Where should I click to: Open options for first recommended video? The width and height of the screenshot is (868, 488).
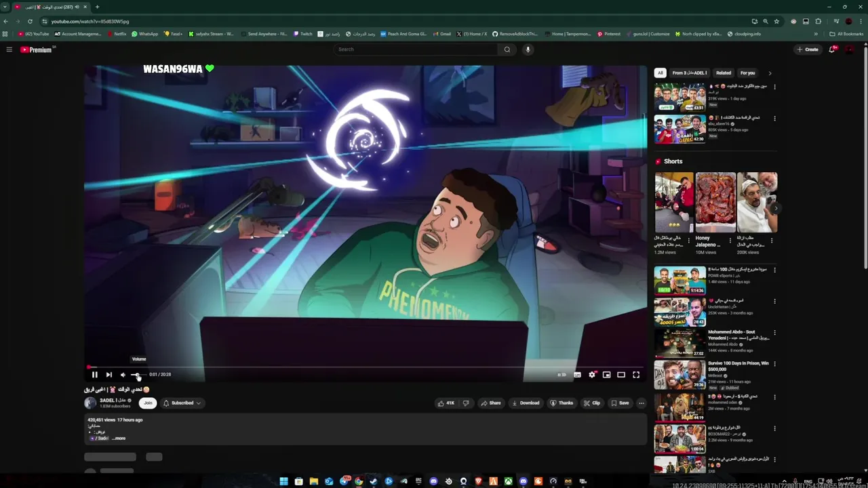tap(774, 87)
